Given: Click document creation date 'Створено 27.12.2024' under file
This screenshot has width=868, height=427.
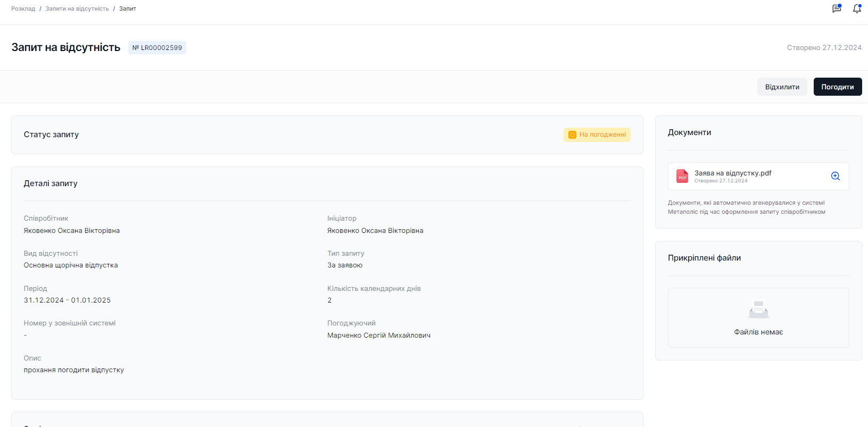Looking at the screenshot, I should pyautogui.click(x=721, y=181).
